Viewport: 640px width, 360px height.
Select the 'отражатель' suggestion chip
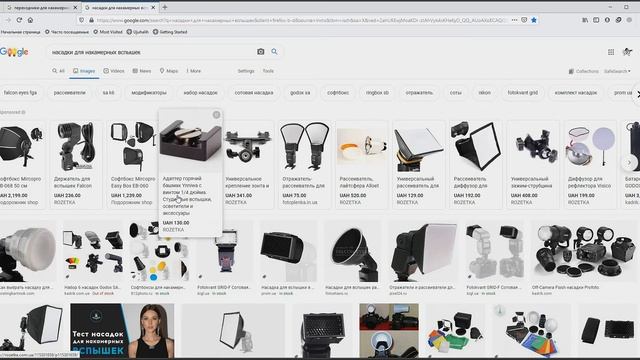(419, 93)
